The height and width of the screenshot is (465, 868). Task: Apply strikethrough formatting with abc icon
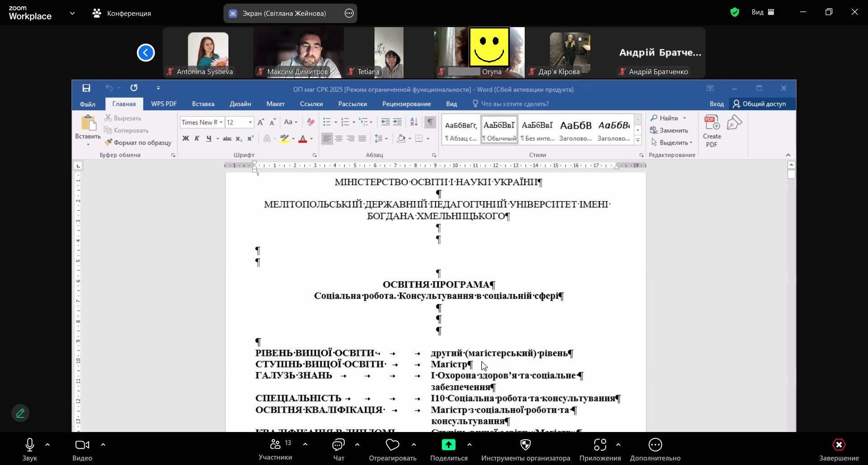[227, 139]
